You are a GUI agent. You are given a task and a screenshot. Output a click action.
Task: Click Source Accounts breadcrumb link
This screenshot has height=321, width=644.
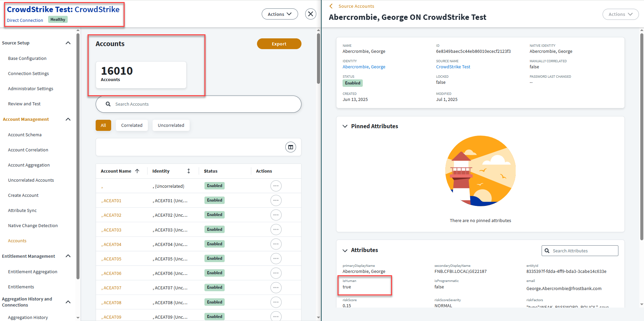coord(356,6)
